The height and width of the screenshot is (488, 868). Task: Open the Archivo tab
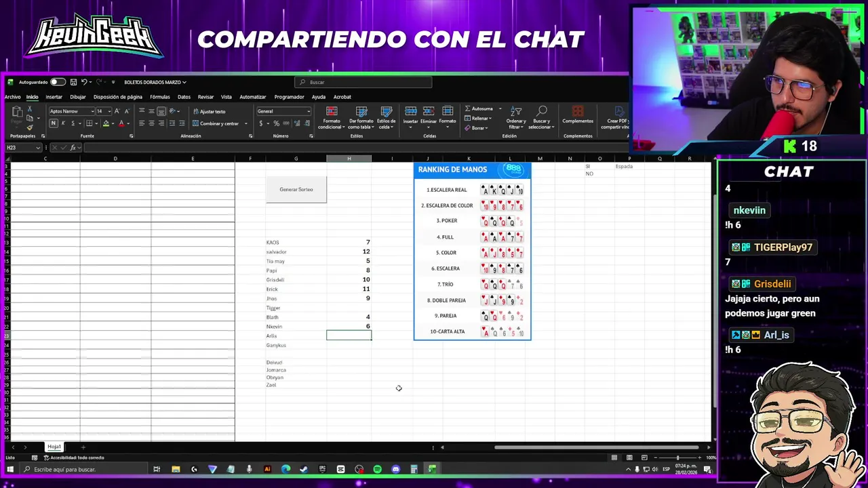pos(13,97)
